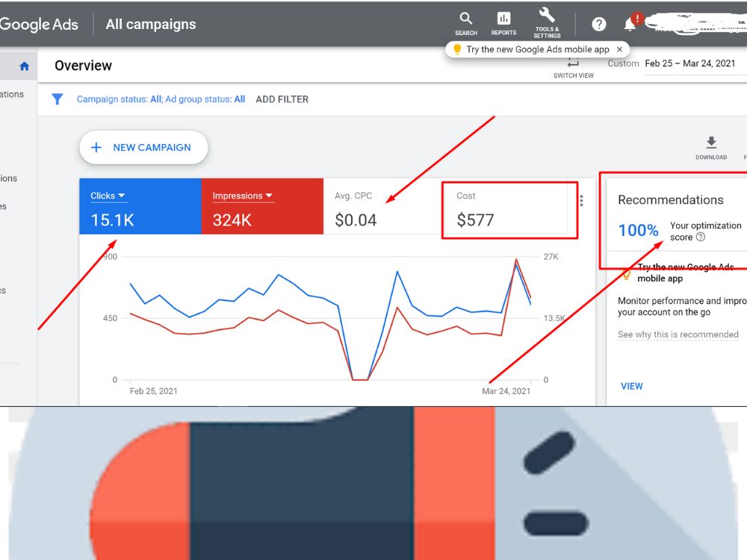Click the Campaign status filter text
747x560 pixels.
pyautogui.click(x=161, y=99)
